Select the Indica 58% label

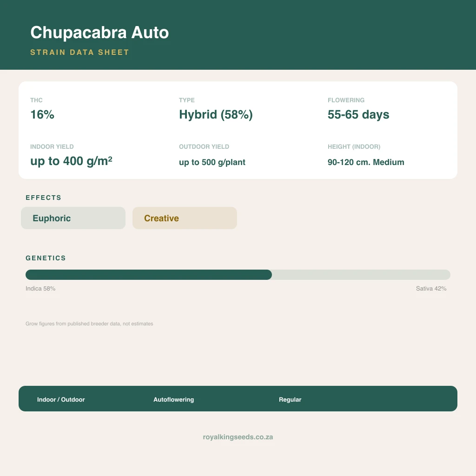pos(40,288)
